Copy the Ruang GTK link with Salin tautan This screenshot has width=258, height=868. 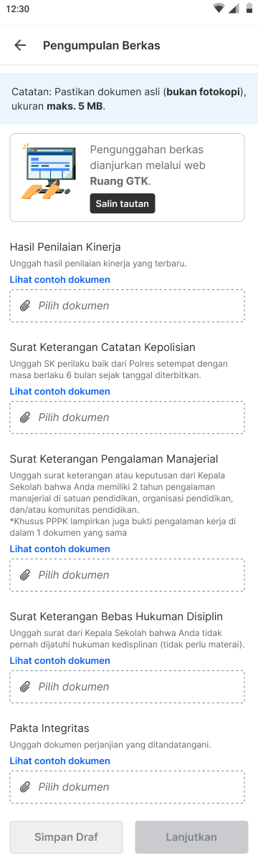point(123,203)
